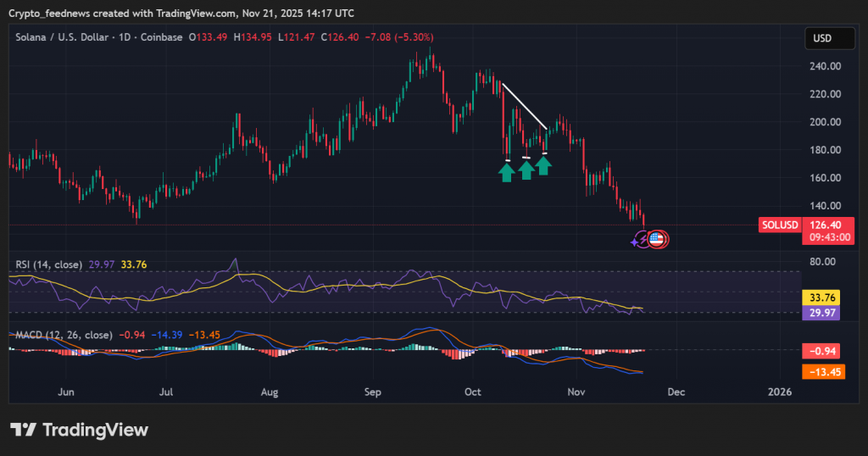
Task: Select the RSI (14, close) indicator label
Action: click(x=48, y=264)
